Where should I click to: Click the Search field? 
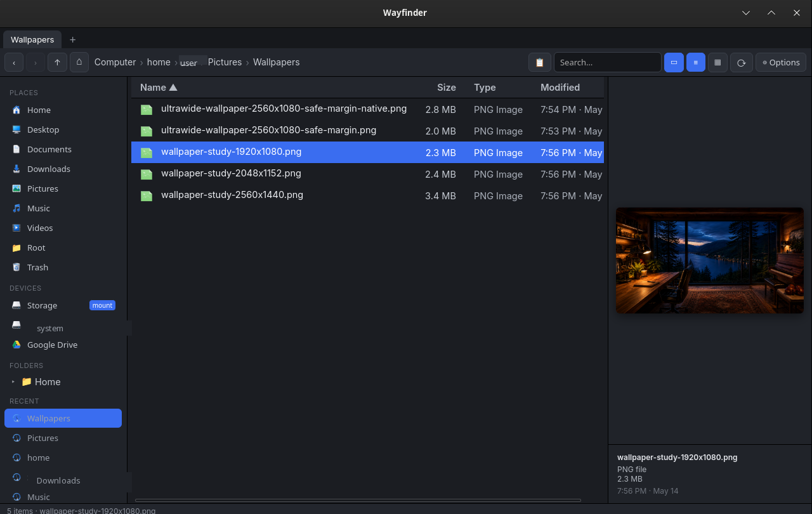[x=608, y=62]
